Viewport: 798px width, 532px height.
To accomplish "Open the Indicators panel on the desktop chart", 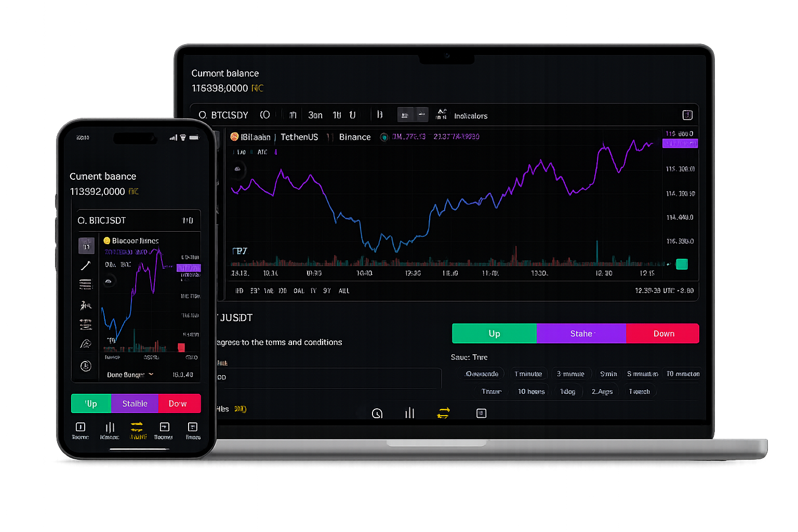I will 470,115.
